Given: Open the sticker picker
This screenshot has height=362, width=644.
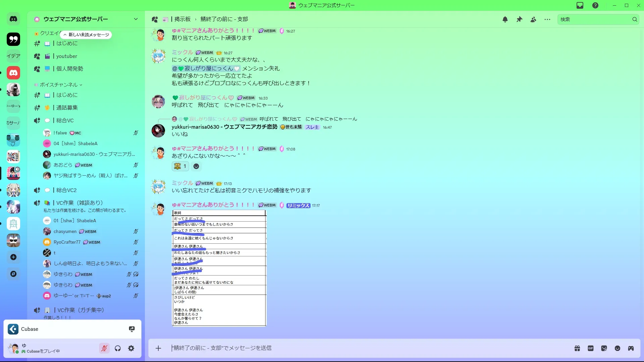Looking at the screenshot, I should tap(604, 348).
